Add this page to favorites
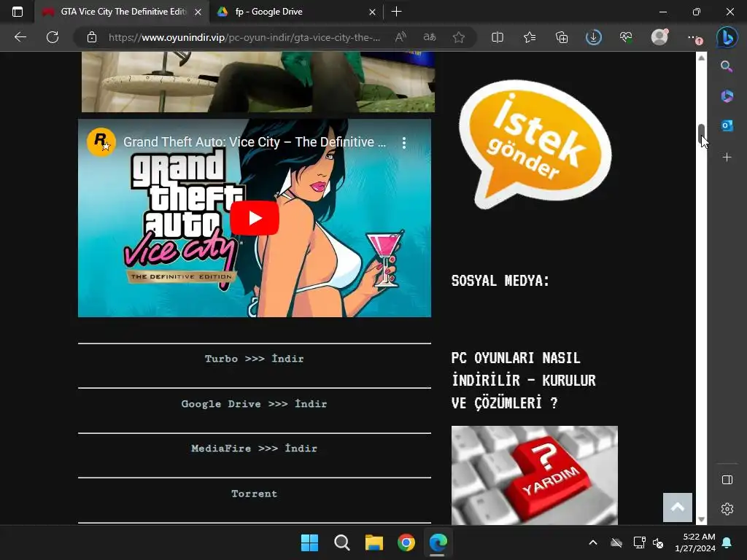The width and height of the screenshot is (747, 560). point(459,37)
